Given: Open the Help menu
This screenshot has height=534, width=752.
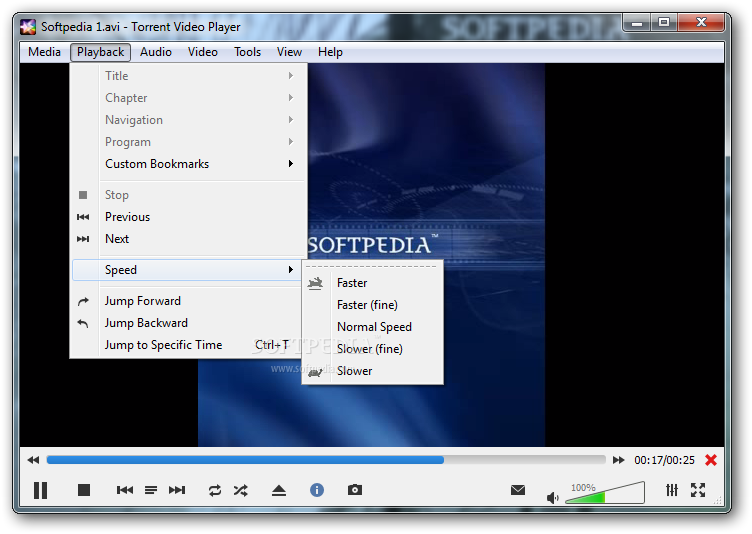Looking at the screenshot, I should [x=330, y=52].
